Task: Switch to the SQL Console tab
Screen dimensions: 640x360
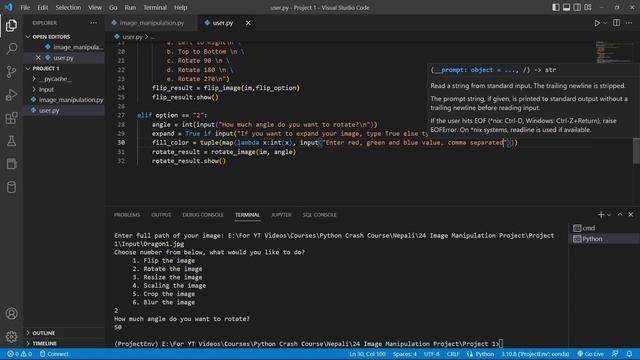Action: click(x=319, y=215)
